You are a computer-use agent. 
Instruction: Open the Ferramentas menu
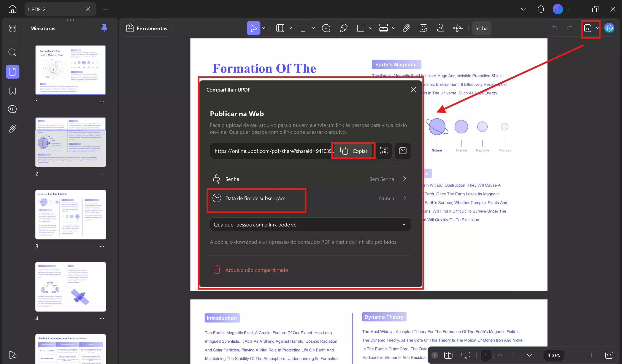pyautogui.click(x=146, y=28)
